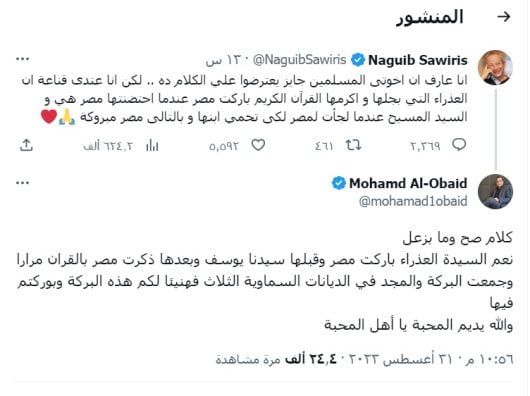Open more options on Naguib Sawiris post
530x396 pixels.
23,59
